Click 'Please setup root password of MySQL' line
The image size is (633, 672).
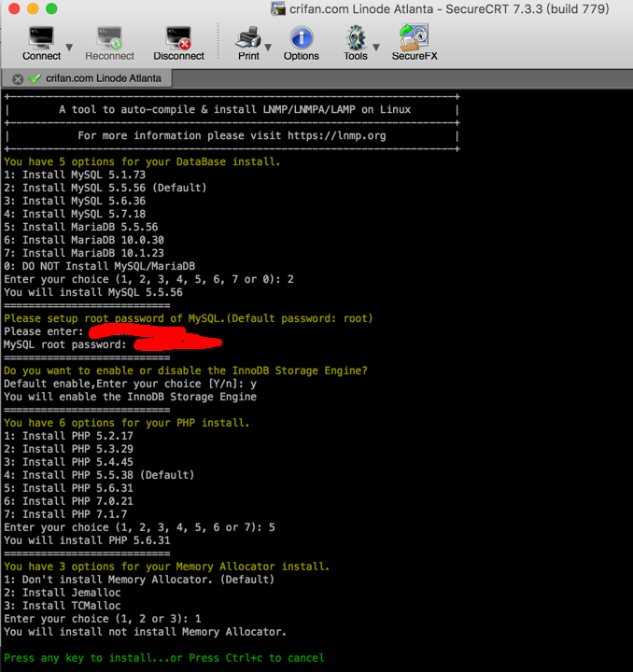coord(189,318)
